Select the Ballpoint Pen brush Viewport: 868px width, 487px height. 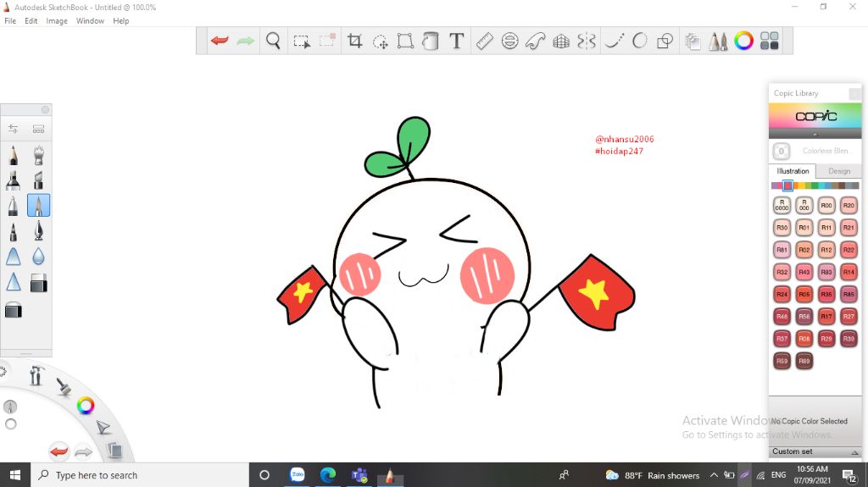pos(14,205)
